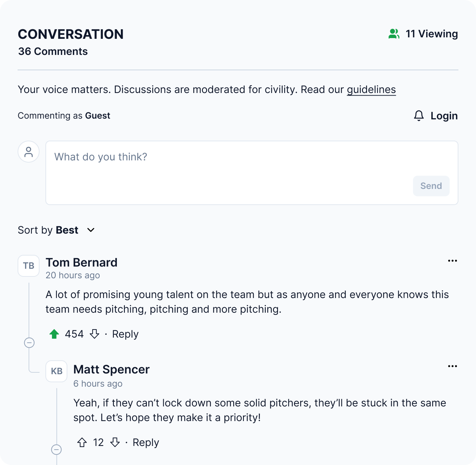Collapse Matt Spencer's reply thread
The height and width of the screenshot is (465, 476).
pos(56,450)
